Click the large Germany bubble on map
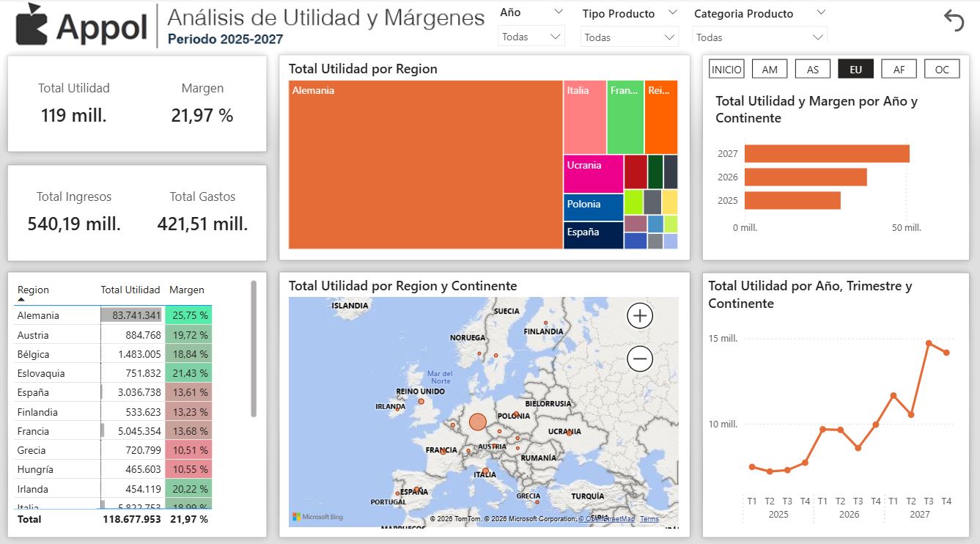 coord(477,422)
